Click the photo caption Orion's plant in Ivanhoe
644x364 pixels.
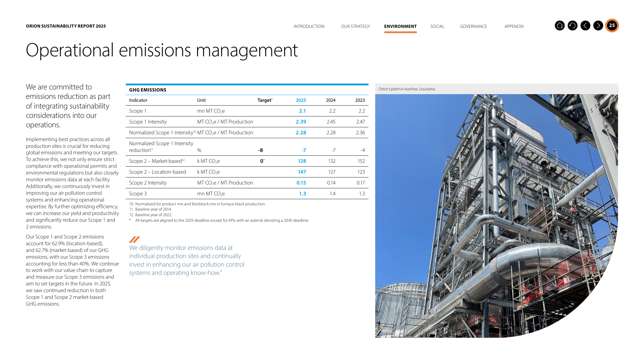click(407, 89)
